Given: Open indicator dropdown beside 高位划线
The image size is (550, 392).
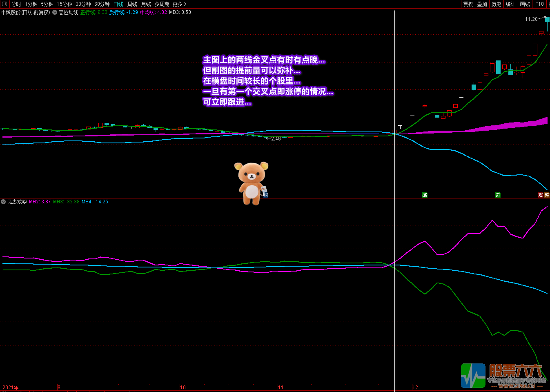Looking at the screenshot, I should click(x=55, y=12).
